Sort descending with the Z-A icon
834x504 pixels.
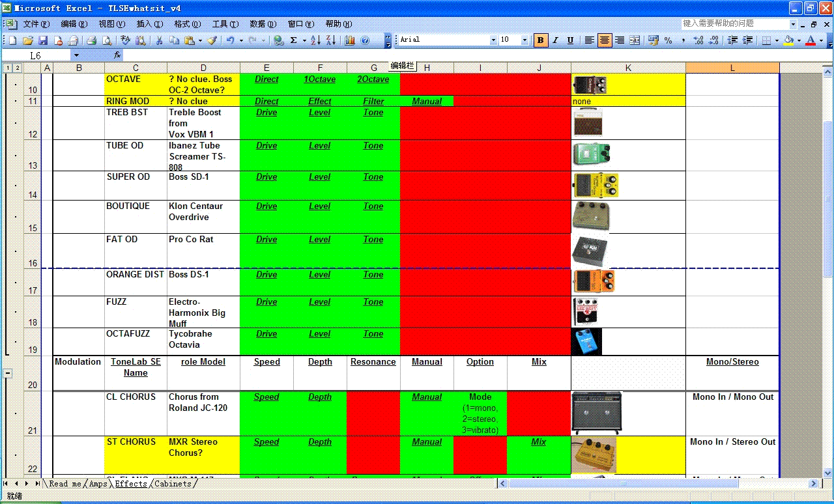pos(331,40)
